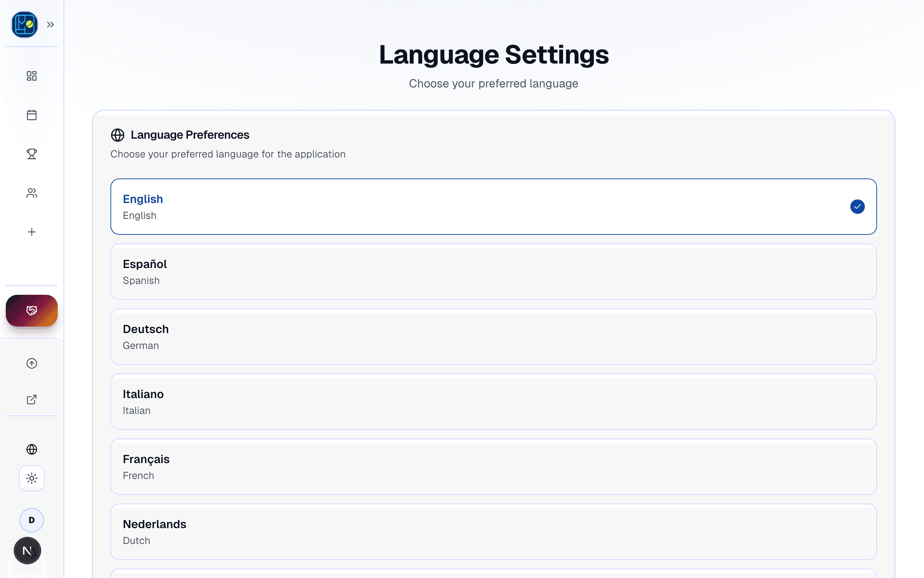924x578 pixels.
Task: Open the trophy tournaments icon
Action: pyautogui.click(x=32, y=154)
